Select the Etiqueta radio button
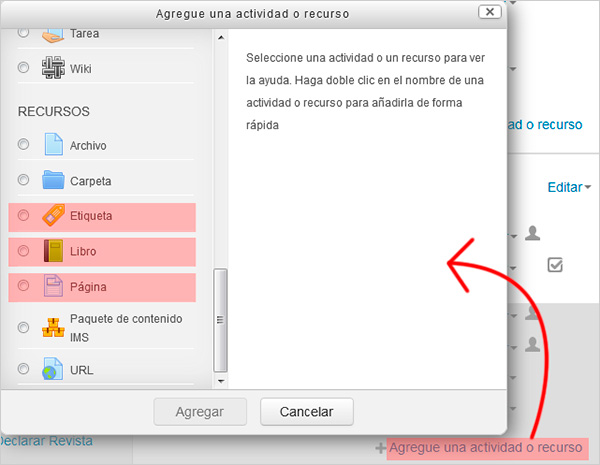600x465 pixels. 24,216
